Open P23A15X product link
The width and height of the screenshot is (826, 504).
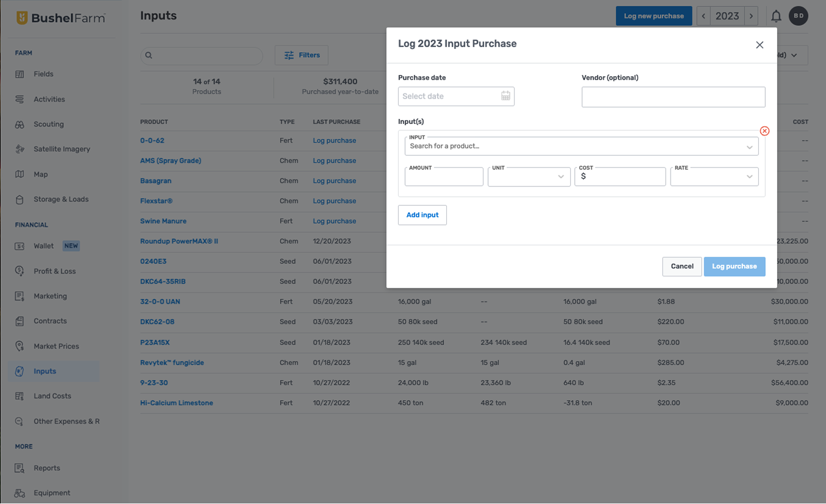155,342
